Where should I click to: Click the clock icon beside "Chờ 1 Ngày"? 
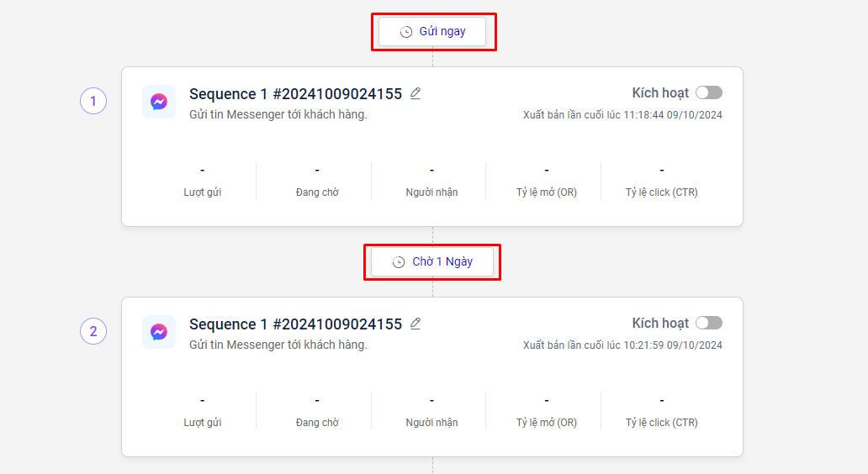pyautogui.click(x=399, y=262)
